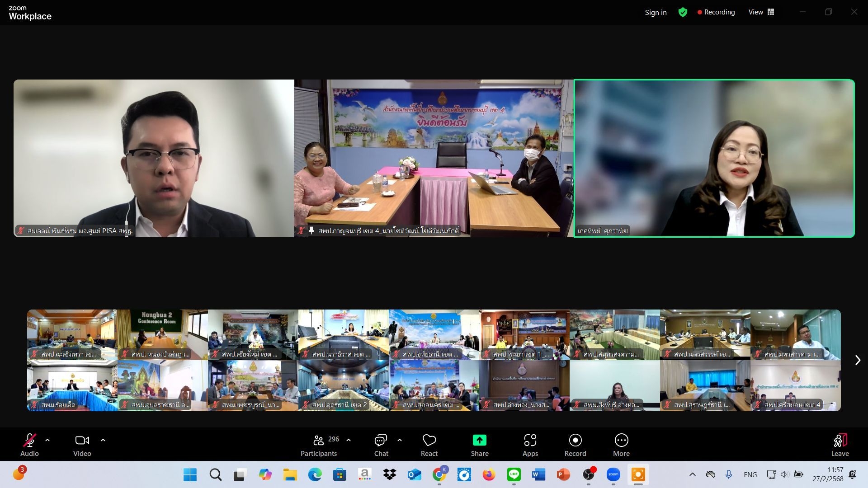This screenshot has width=868, height=488.
Task: Click the สพม.สิงห์บุรี อ่างทอง thumbnail
Action: (615, 385)
